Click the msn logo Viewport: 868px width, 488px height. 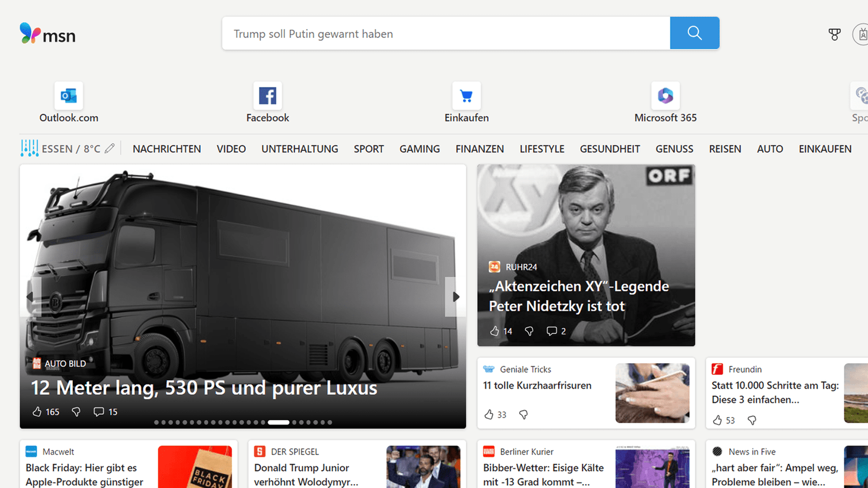click(x=48, y=35)
